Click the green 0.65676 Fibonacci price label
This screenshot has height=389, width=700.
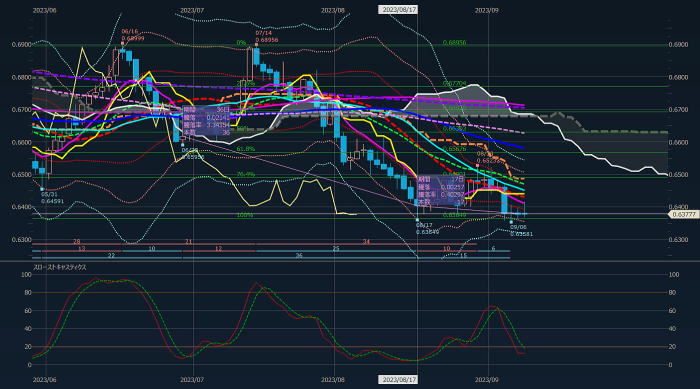click(x=454, y=149)
